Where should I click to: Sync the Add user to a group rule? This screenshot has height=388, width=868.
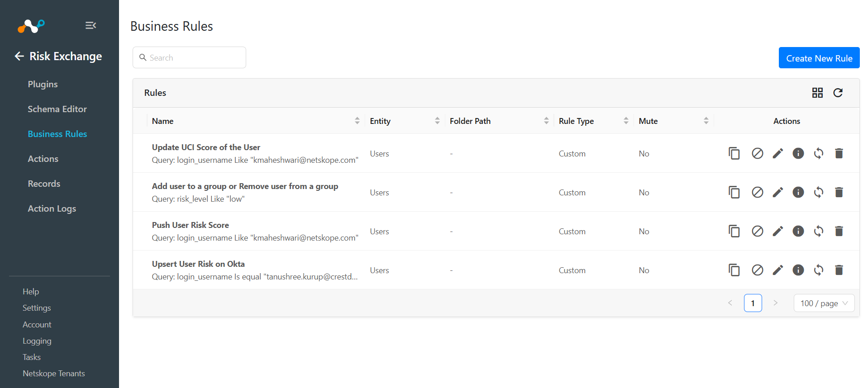point(819,192)
